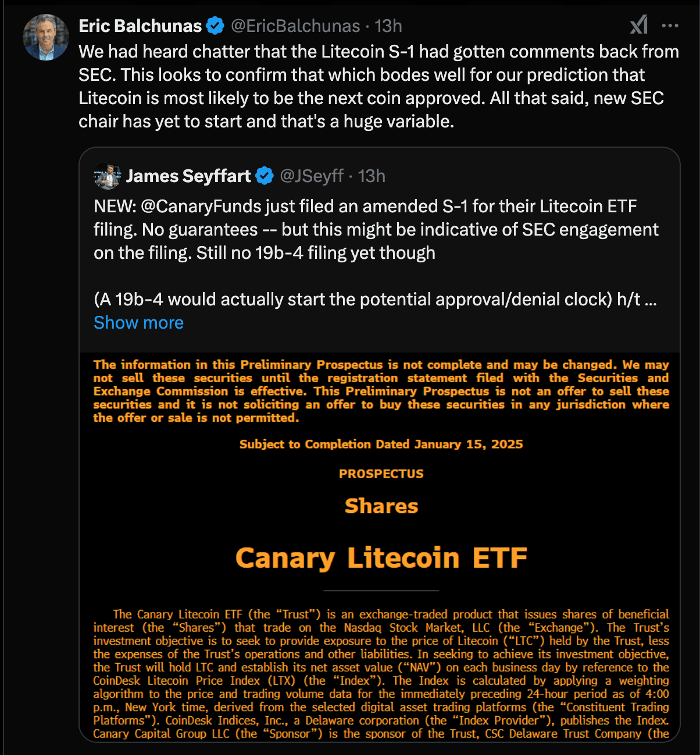Open the James Seyffart display name
The width and height of the screenshot is (700, 755).
tap(188, 176)
